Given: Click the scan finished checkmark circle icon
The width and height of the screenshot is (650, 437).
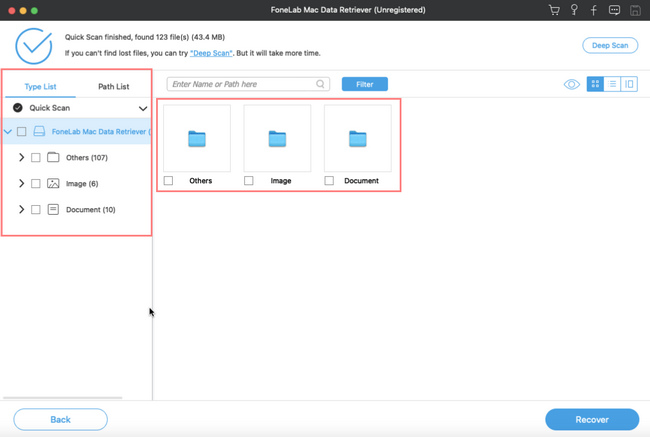Looking at the screenshot, I should 34,46.
